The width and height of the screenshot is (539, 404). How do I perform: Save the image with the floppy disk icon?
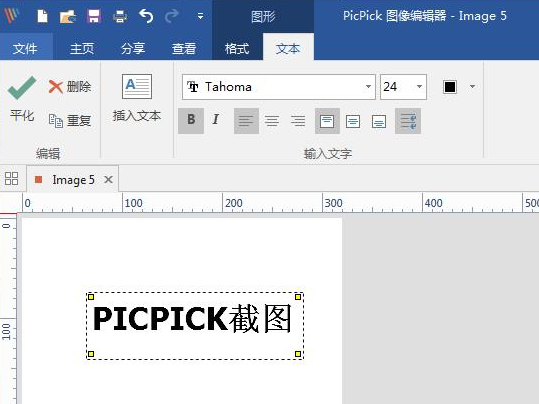(x=94, y=16)
